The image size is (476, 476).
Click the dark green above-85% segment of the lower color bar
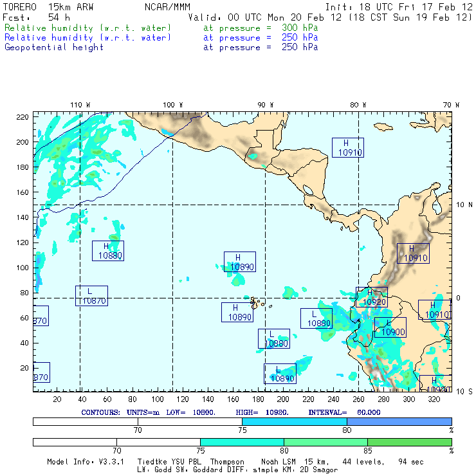pos(410,442)
